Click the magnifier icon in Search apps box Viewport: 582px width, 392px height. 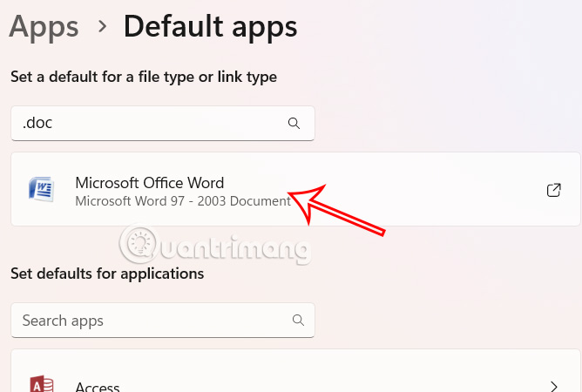click(298, 320)
